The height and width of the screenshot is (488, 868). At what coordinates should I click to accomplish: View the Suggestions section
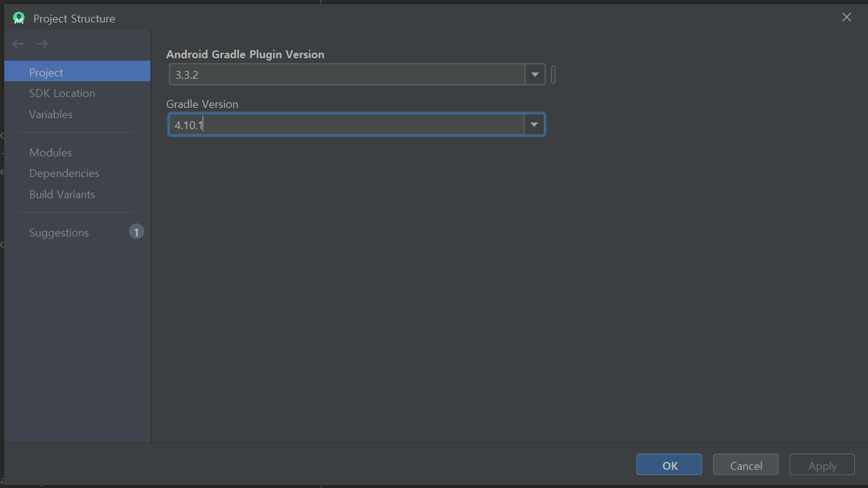[x=59, y=233]
